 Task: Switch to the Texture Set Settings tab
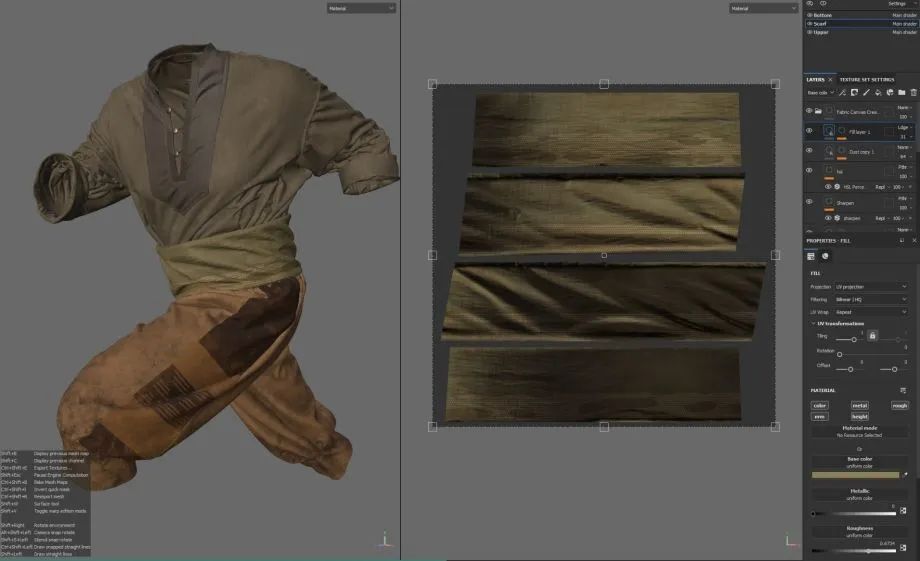point(866,79)
